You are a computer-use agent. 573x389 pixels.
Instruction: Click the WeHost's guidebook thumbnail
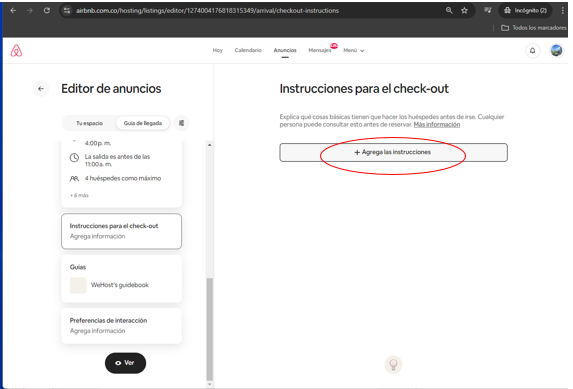coord(78,285)
